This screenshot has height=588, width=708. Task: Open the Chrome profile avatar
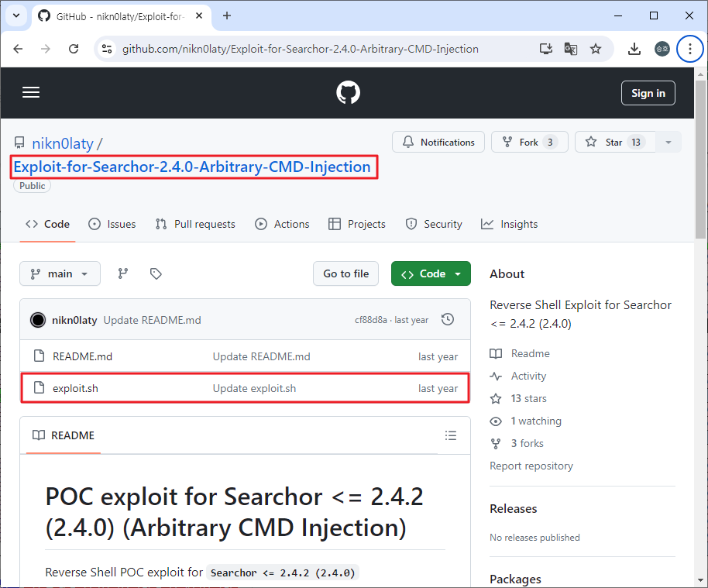(662, 49)
